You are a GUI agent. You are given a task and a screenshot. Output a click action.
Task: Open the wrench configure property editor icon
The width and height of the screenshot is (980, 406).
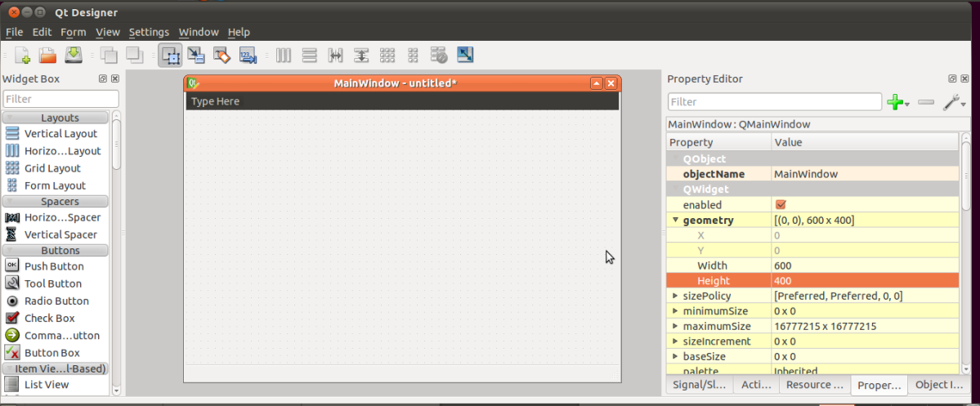point(951,102)
